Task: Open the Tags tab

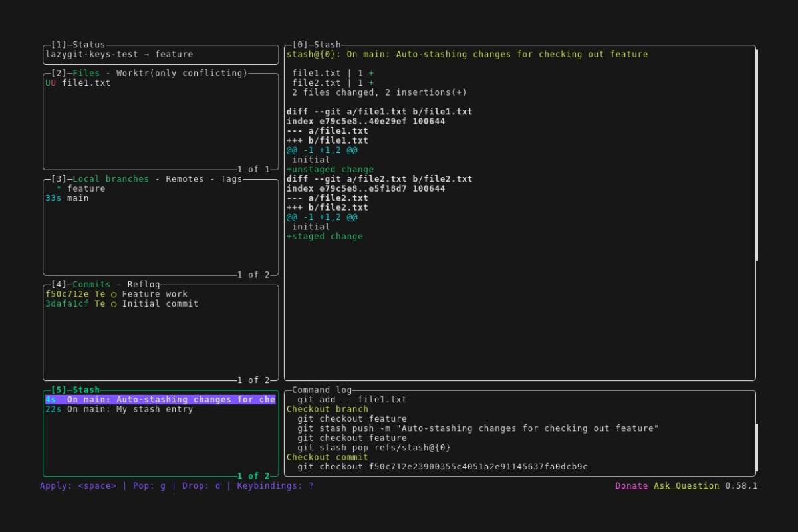Action: (x=231, y=179)
